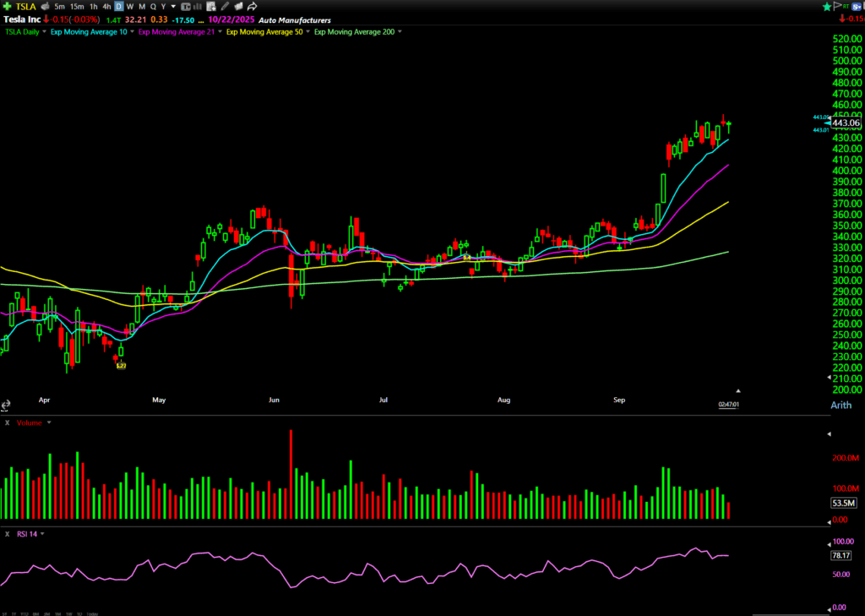865x616 pixels.
Task: Click the chart settings icon at bottom left
Action: tap(8, 405)
